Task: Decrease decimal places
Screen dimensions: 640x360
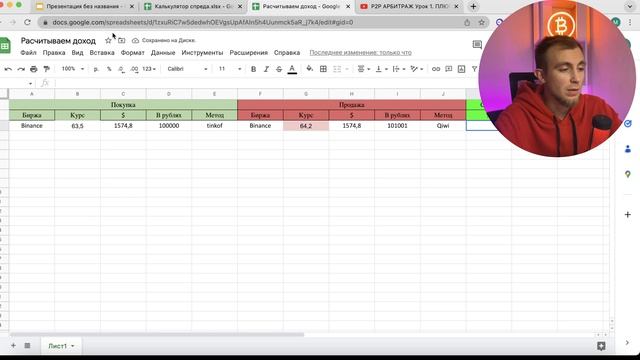Action: [121, 69]
